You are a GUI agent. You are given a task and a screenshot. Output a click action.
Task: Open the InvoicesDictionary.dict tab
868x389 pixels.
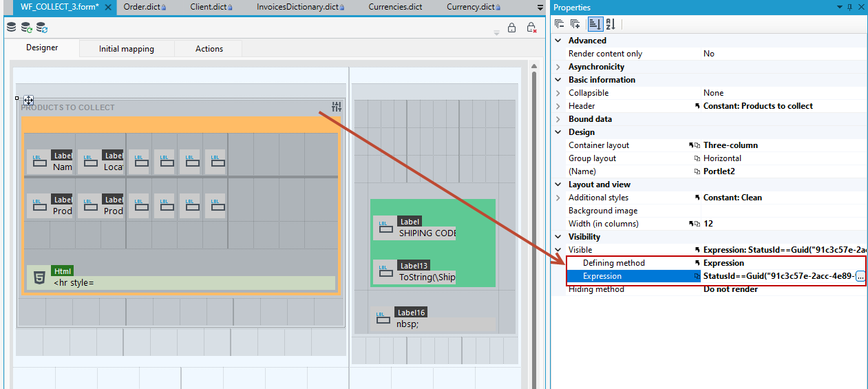tap(301, 7)
